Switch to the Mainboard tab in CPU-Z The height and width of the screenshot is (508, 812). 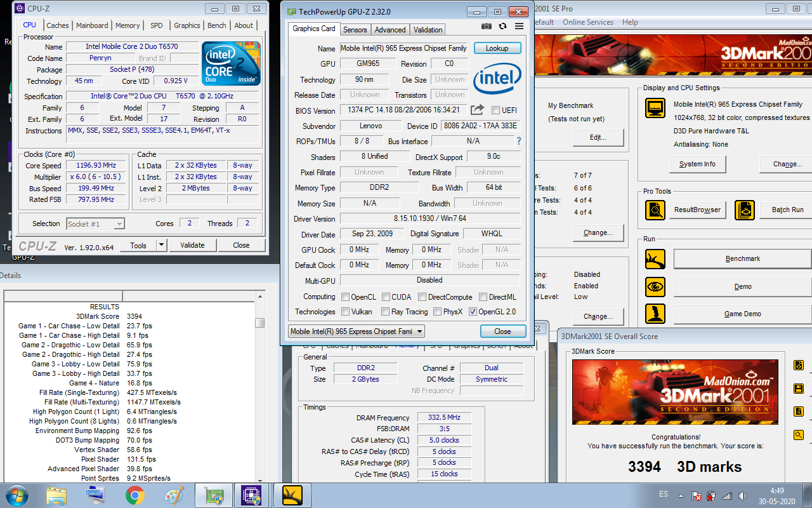click(x=92, y=25)
